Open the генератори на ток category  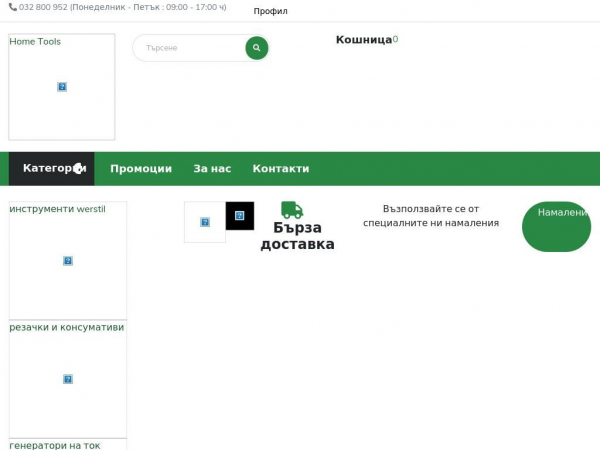(55, 445)
